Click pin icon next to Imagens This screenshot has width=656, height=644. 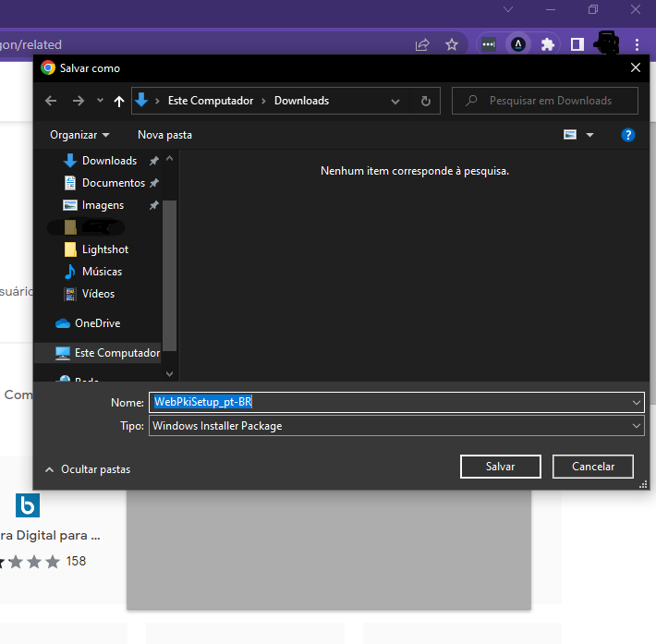154,205
